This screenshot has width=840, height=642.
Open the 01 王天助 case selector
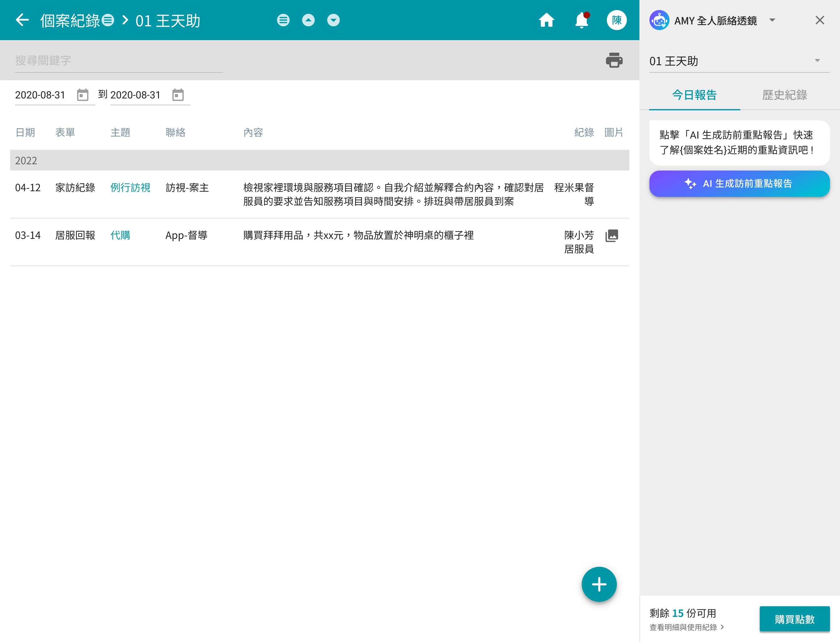click(x=739, y=61)
